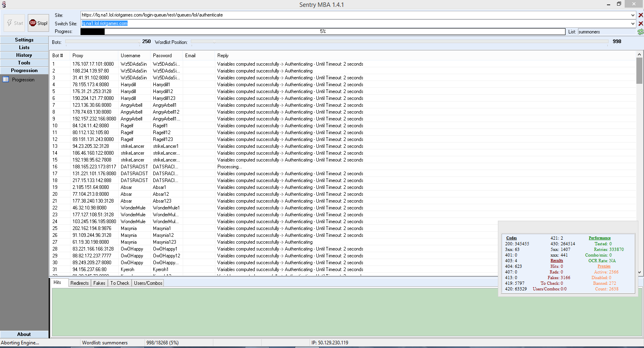Select the Progression section header in sidebar
Viewport: 644px width, 348px height.
point(24,70)
